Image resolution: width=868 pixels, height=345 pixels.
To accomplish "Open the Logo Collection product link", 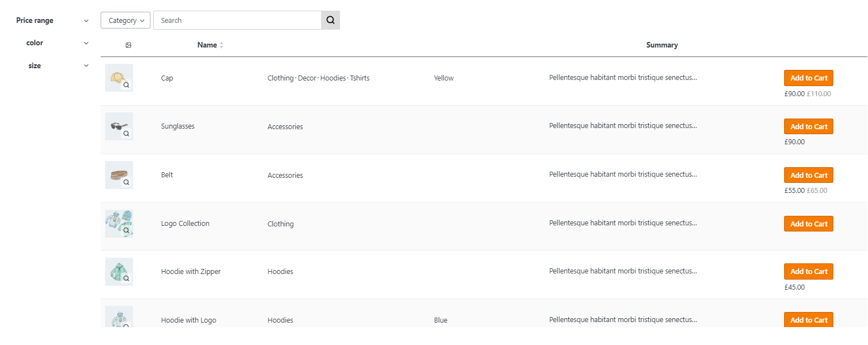I will click(185, 224).
